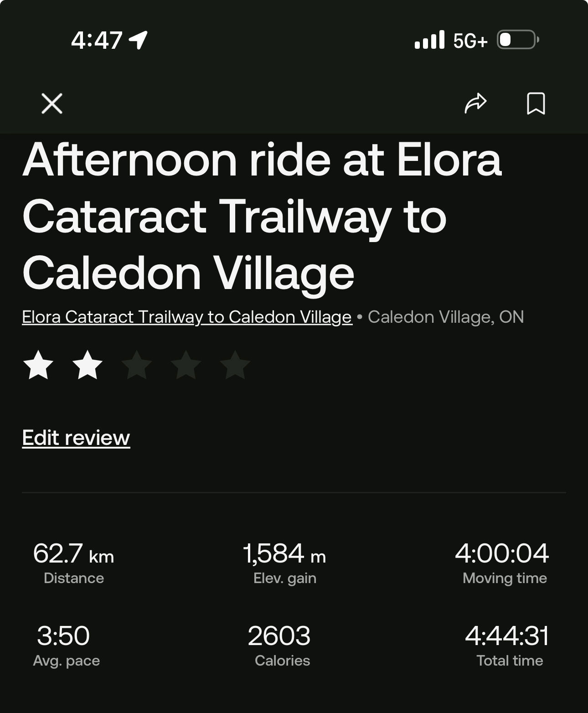Tap the Caledon Village, ON location text
Viewport: 588px width, 713px height.
coord(446,317)
